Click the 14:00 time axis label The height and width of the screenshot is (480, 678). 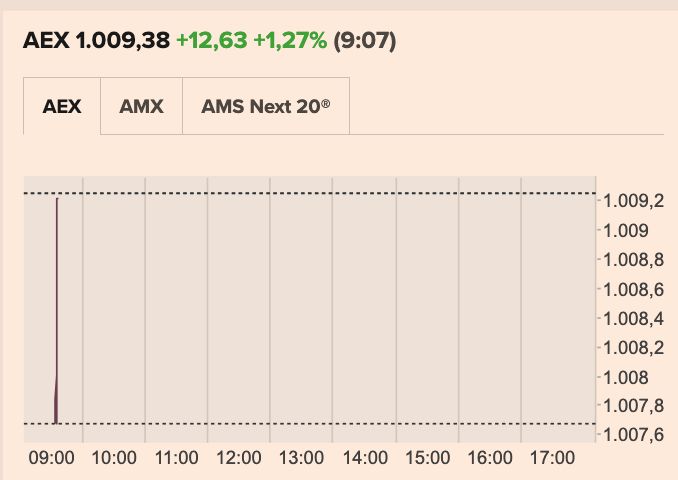pyautogui.click(x=364, y=458)
